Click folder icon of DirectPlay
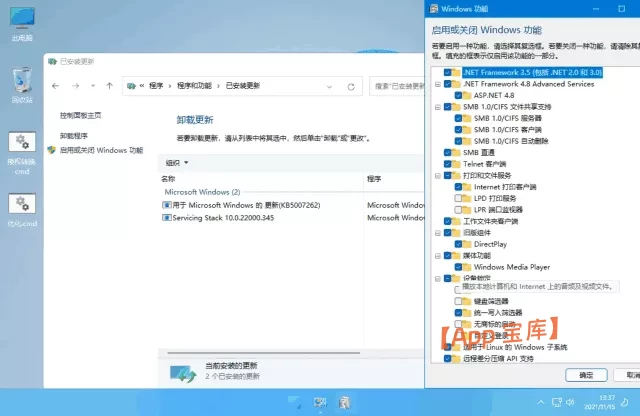 (467, 244)
